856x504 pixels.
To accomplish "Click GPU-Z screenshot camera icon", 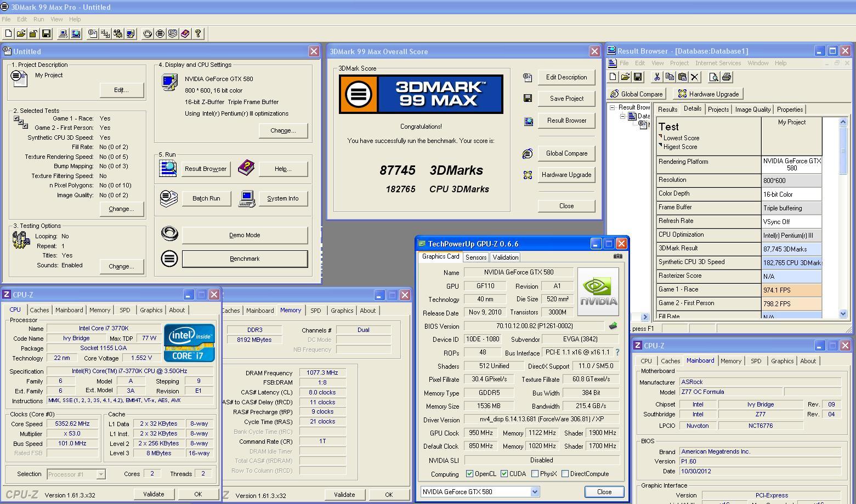I will tap(618, 256).
